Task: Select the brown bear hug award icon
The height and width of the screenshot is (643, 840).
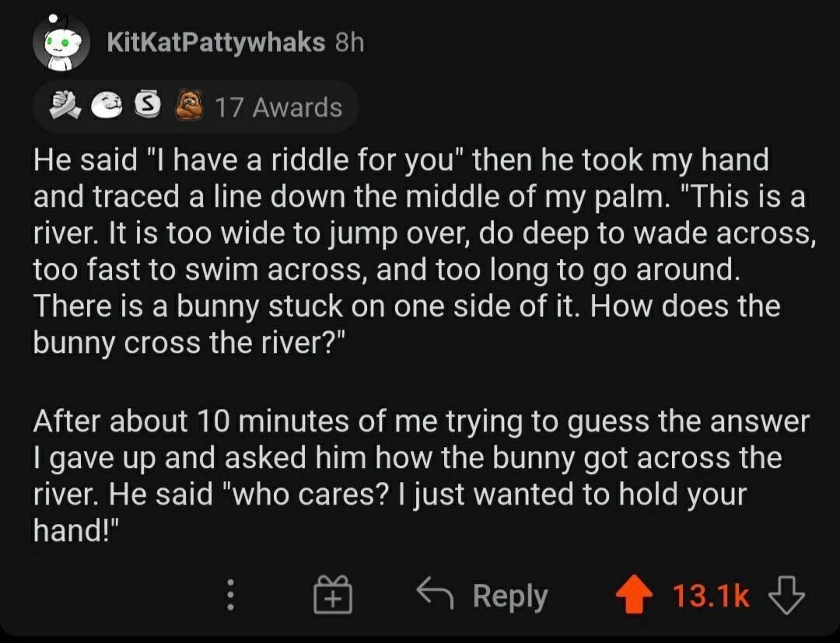Action: tap(191, 105)
